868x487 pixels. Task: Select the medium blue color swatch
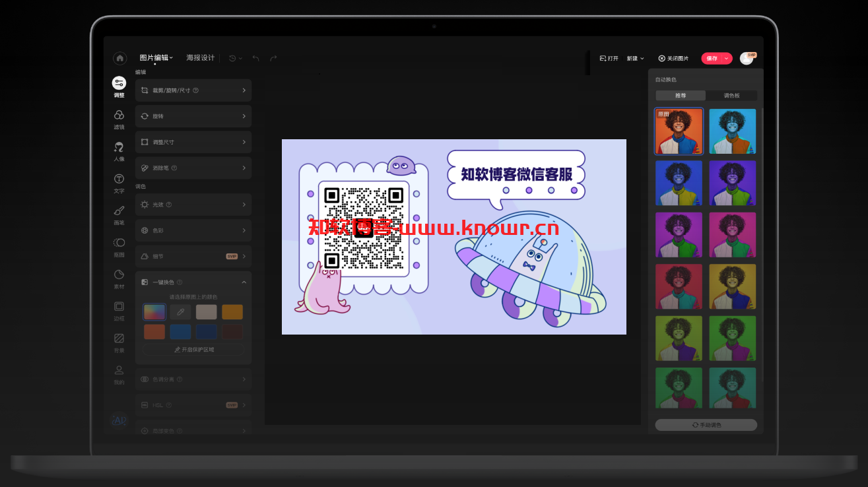[x=180, y=332]
